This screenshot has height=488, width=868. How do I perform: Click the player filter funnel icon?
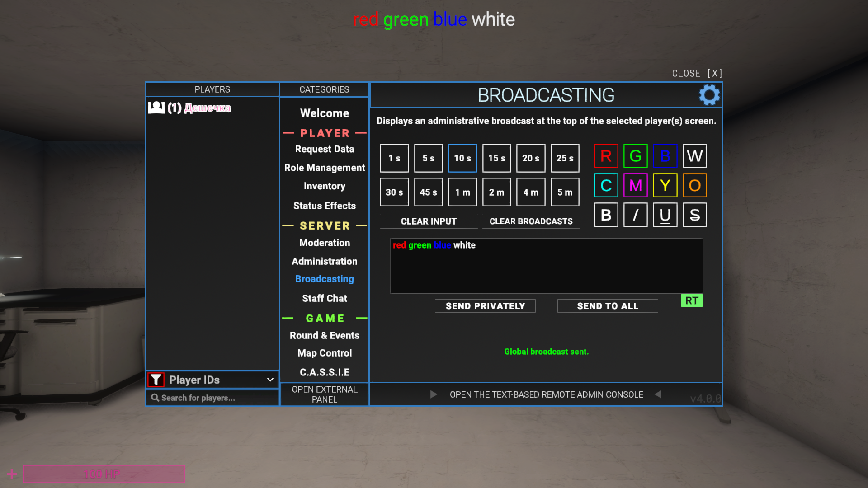156,380
